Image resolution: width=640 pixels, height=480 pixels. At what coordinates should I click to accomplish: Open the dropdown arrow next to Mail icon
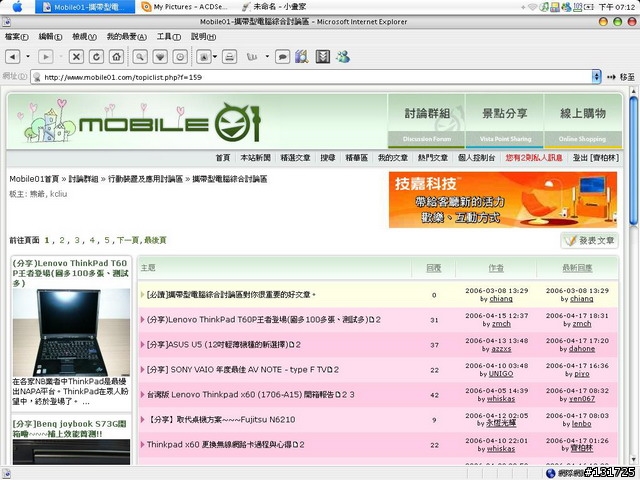click(215, 56)
